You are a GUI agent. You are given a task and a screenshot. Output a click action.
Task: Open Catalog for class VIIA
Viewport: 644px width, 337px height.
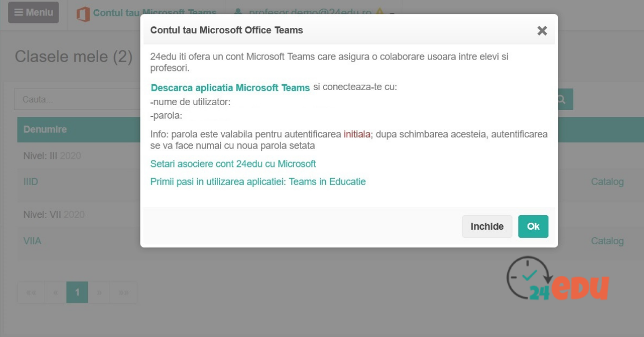point(607,241)
